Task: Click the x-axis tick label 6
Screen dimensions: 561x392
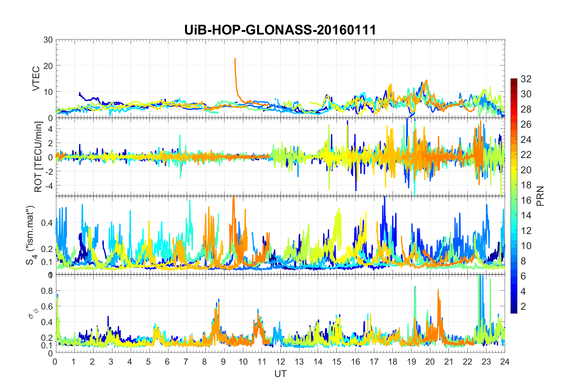Action: 168,362
